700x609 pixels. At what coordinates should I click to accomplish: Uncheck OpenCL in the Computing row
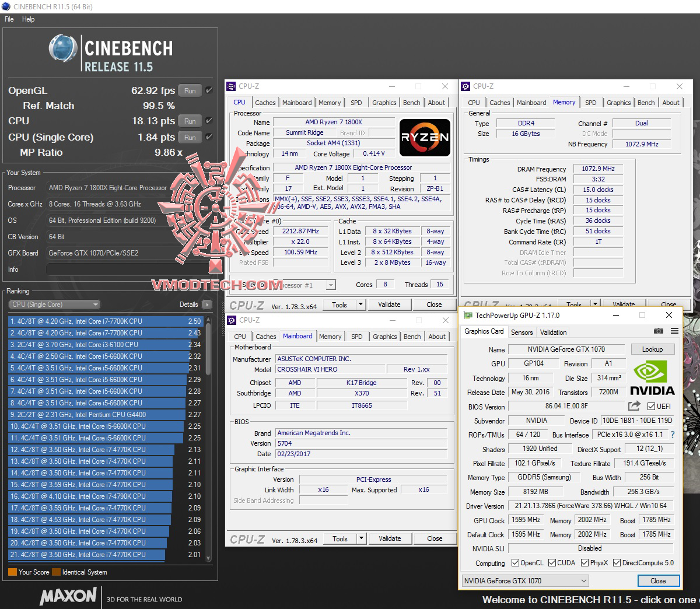[514, 563]
